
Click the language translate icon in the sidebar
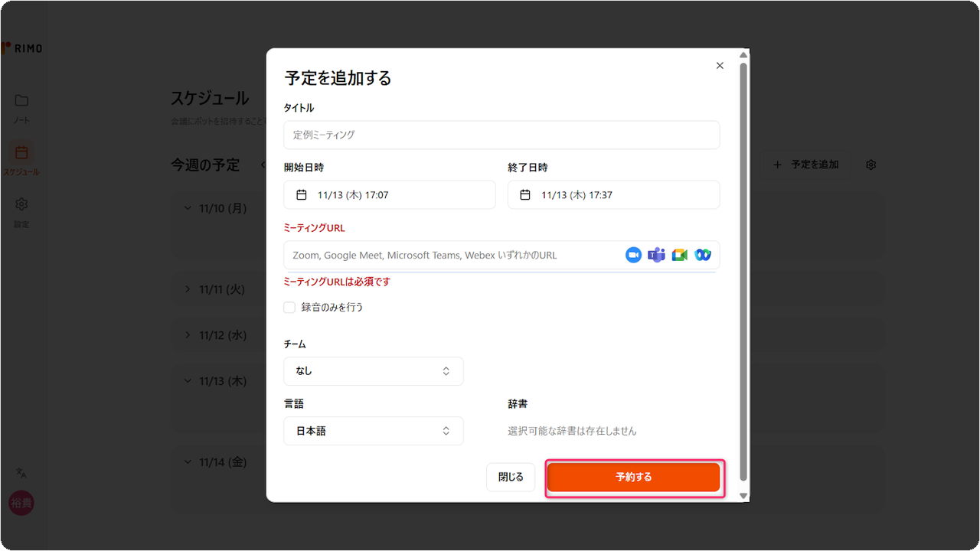(21, 474)
